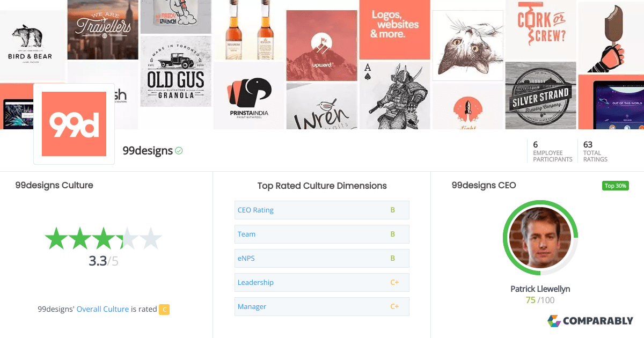The width and height of the screenshot is (644, 338).
Task: Click the Old Gus Granola design
Action: [175, 71]
